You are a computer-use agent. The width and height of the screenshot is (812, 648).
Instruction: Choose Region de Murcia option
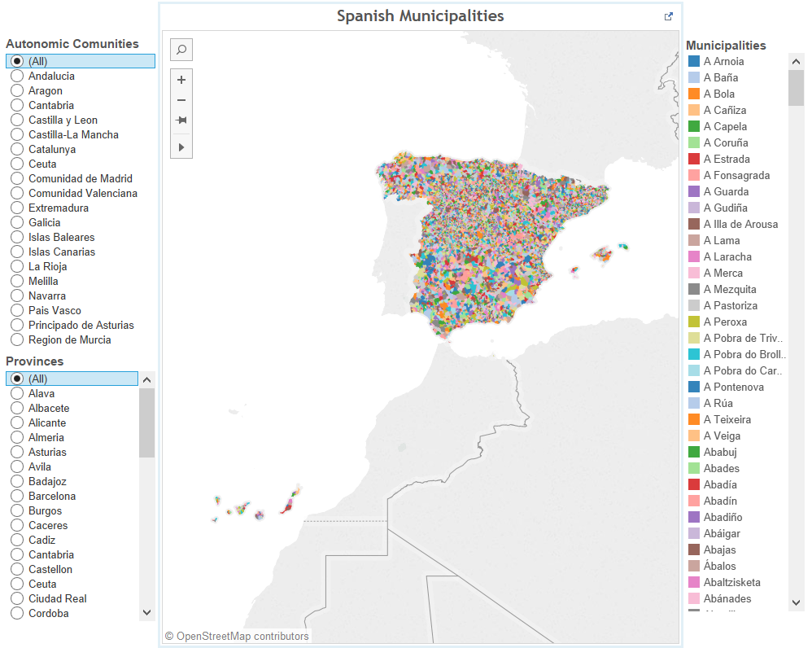[17, 339]
